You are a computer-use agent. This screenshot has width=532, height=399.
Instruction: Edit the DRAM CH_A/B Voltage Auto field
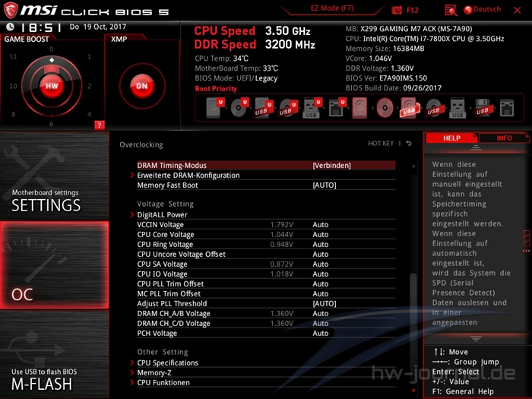[320, 313]
